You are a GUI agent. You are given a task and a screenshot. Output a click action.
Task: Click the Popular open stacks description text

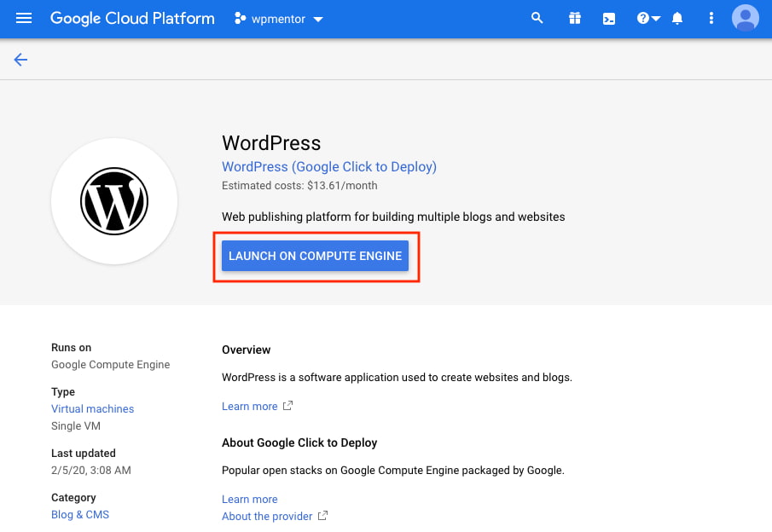[393, 471]
